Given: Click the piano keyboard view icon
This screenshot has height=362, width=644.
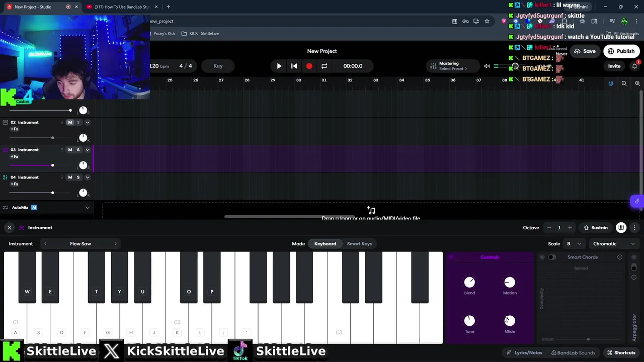Looking at the screenshot, I should tap(621, 228).
